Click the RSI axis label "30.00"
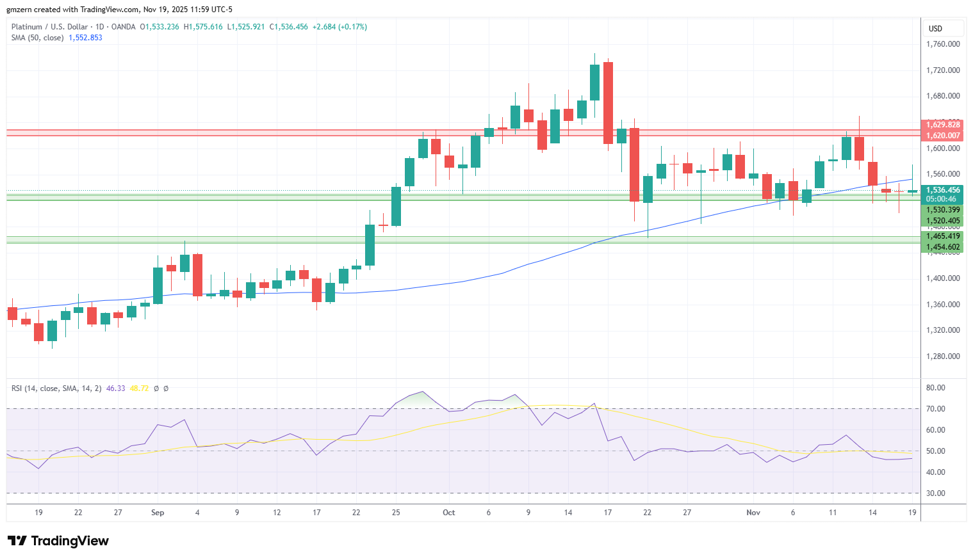 936,493
